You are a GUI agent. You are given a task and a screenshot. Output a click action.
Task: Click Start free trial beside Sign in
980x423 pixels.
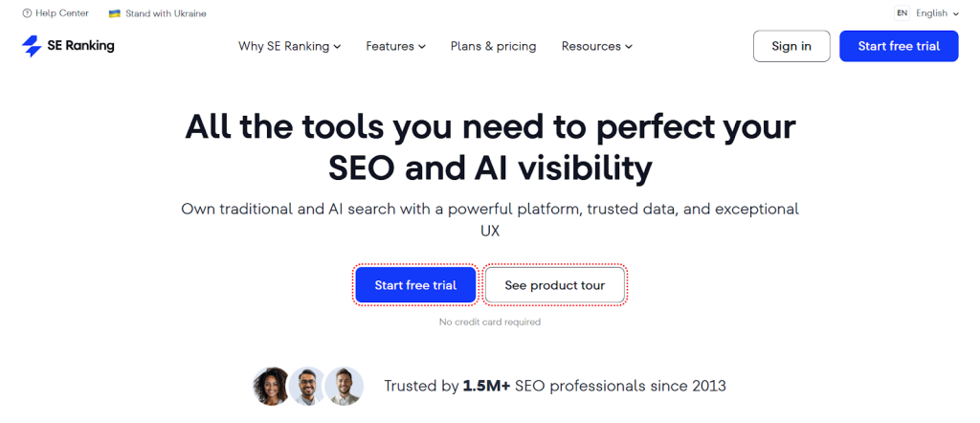tap(899, 46)
